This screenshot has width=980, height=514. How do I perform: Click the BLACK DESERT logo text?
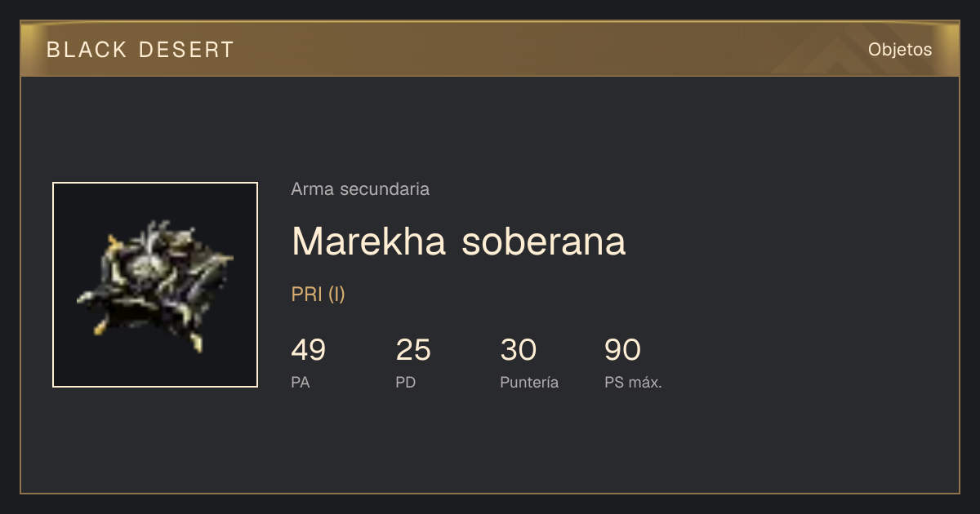[x=140, y=50]
